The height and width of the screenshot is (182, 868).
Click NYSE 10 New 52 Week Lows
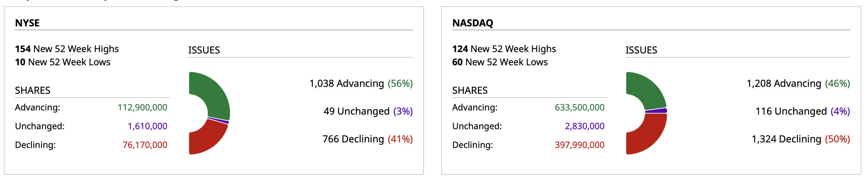pos(63,62)
